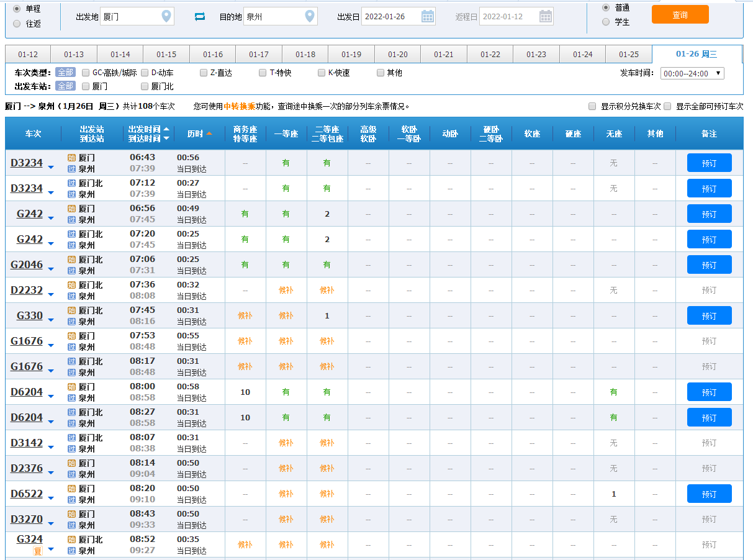The image size is (753, 560).
Task: Click 预订 button for train G330
Action: [709, 316]
